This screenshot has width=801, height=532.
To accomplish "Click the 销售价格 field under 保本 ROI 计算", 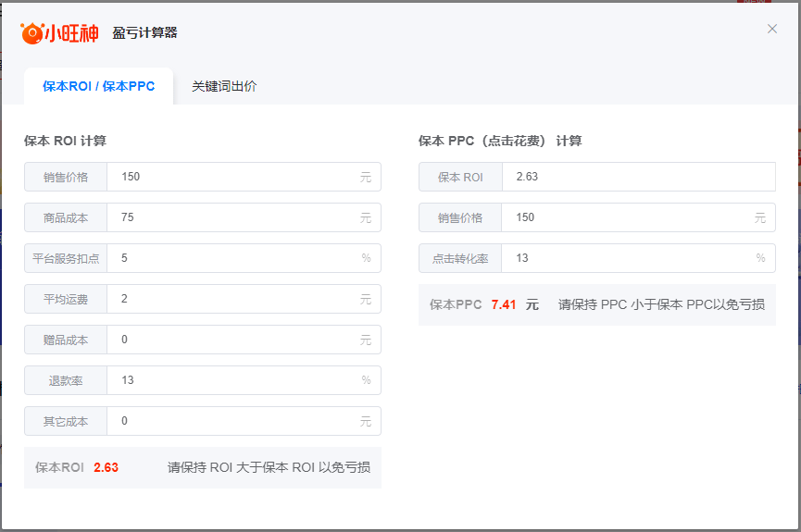I will coord(232,177).
